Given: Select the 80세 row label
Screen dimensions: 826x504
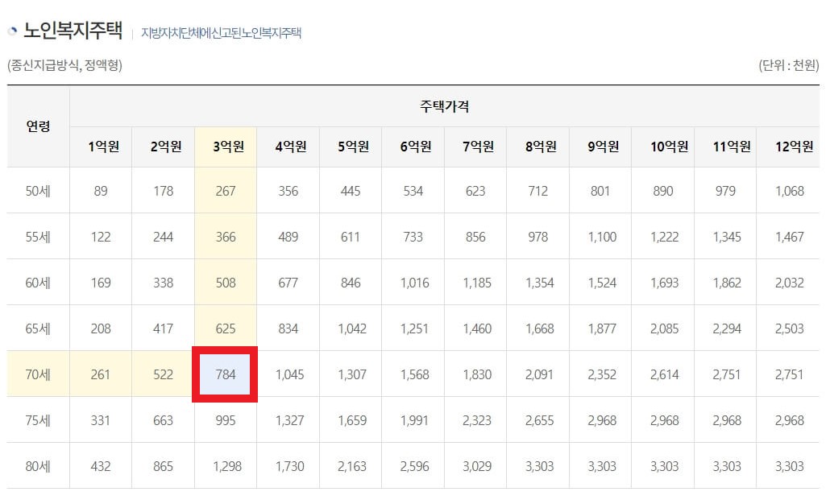Looking at the screenshot, I should (37, 465).
